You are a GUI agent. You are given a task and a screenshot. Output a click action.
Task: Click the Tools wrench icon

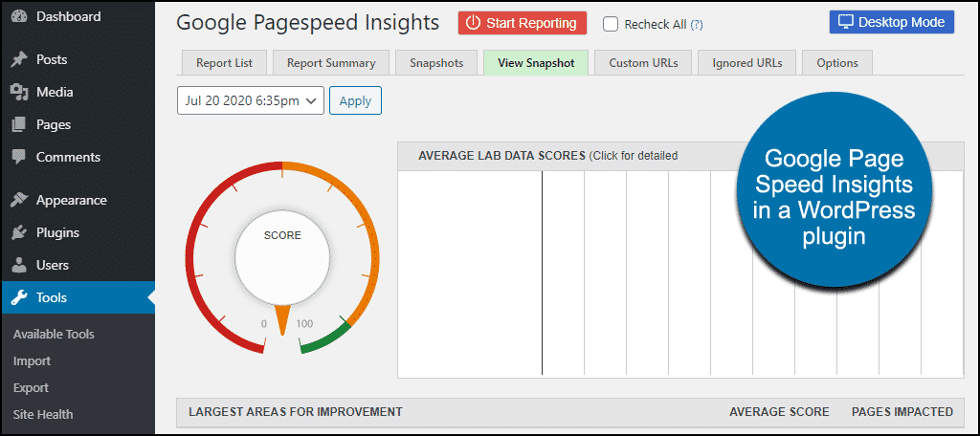pos(18,297)
